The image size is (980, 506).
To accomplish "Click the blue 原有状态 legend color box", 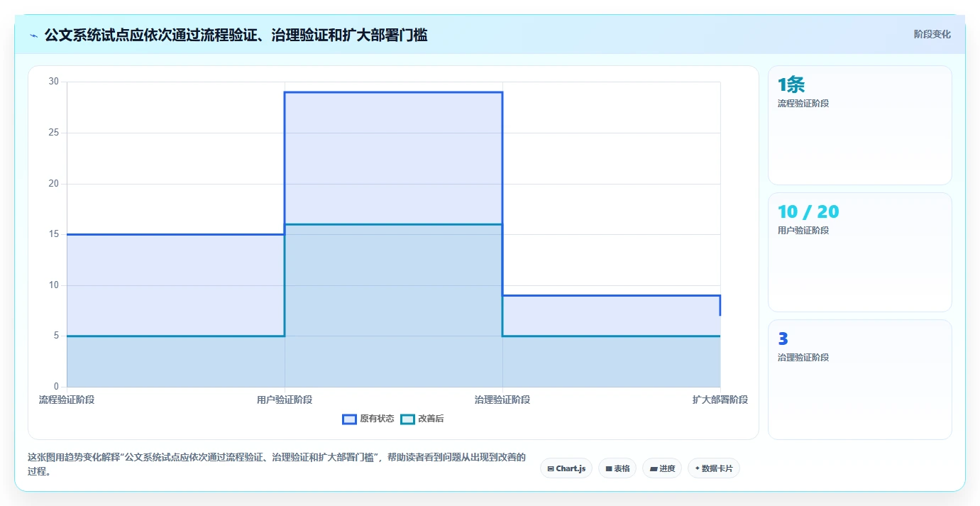I will 349,419.
